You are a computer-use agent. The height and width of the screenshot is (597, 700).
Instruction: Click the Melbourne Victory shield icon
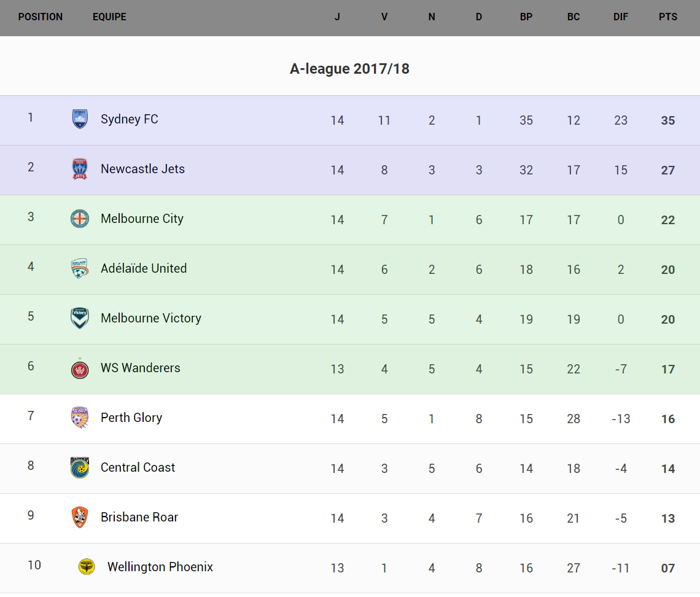coord(80,318)
